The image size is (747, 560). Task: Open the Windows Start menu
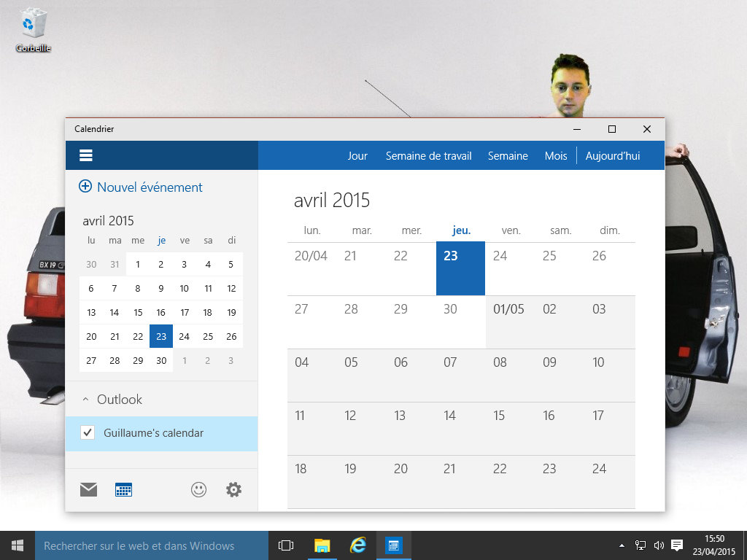[18, 545]
